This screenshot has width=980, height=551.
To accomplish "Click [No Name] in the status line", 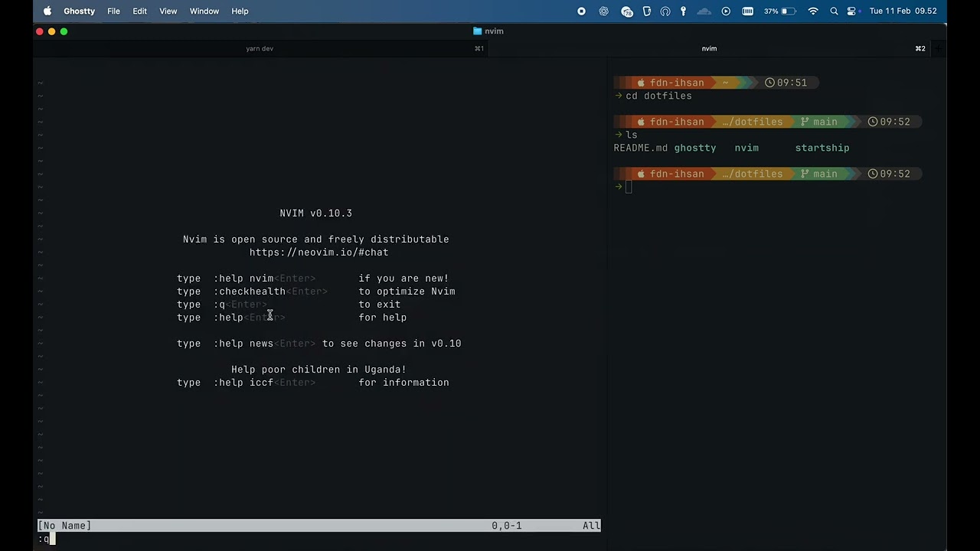I will (x=64, y=526).
